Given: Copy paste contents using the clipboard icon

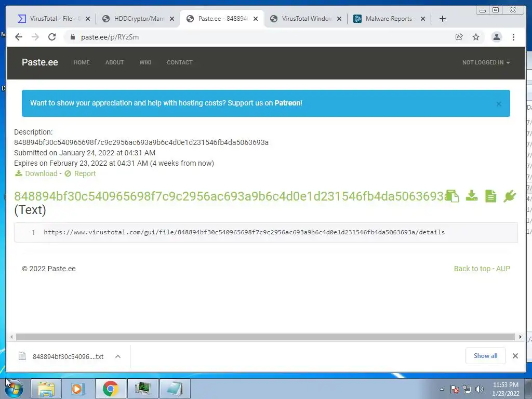Looking at the screenshot, I should coord(453,196).
